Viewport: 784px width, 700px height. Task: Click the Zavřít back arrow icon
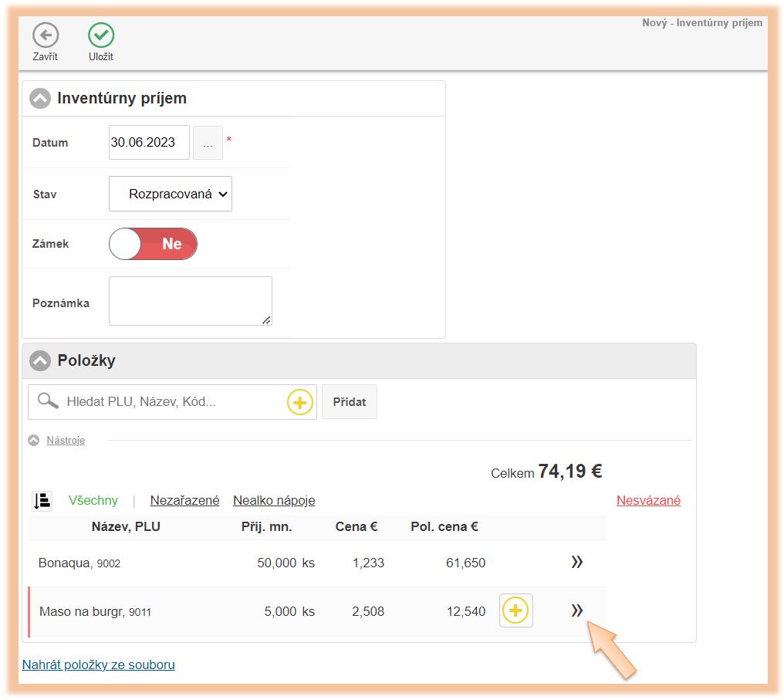tap(45, 36)
